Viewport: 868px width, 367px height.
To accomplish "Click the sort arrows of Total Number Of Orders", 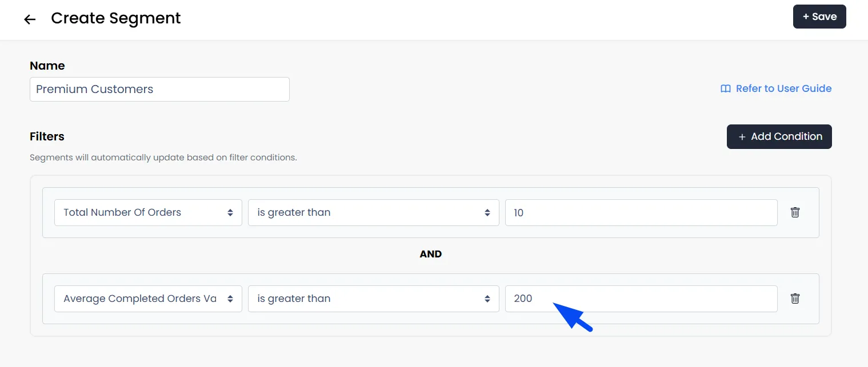I will click(x=230, y=212).
